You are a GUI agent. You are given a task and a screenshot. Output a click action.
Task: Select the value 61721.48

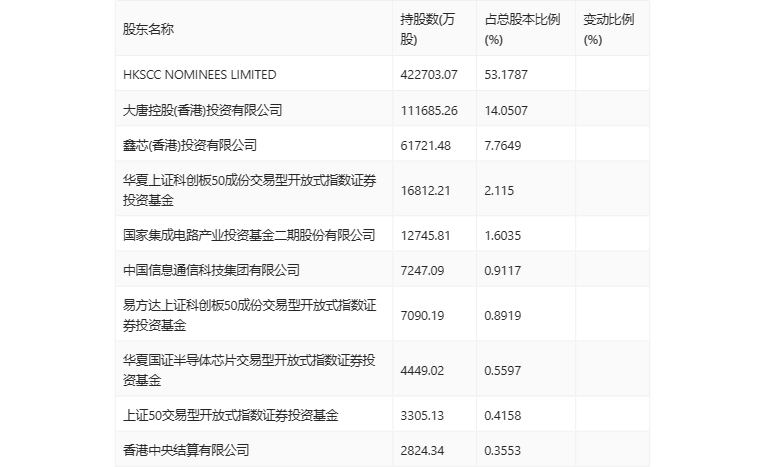click(x=425, y=146)
